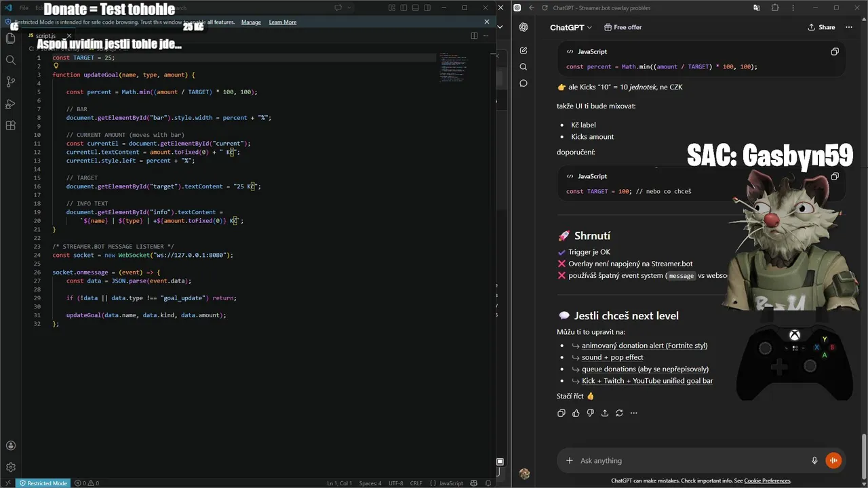Open the translate icon in the browser toolbar

coord(756,8)
